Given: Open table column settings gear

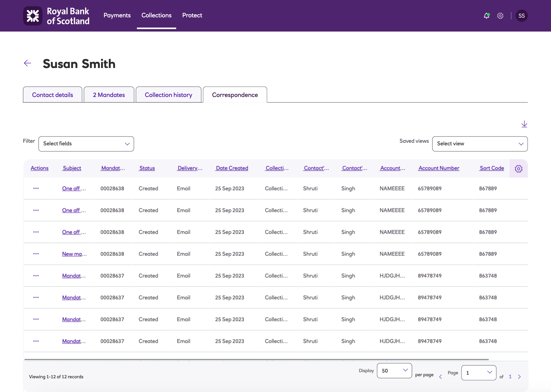Looking at the screenshot, I should (518, 169).
